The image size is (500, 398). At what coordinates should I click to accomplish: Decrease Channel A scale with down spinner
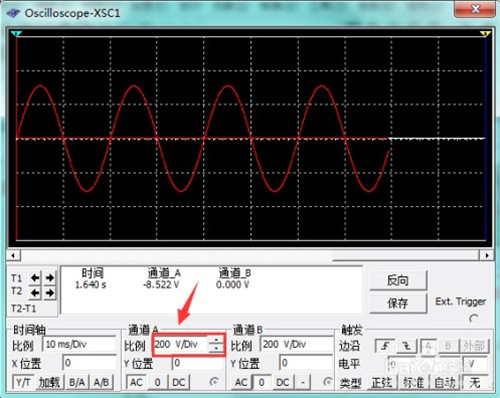point(216,348)
